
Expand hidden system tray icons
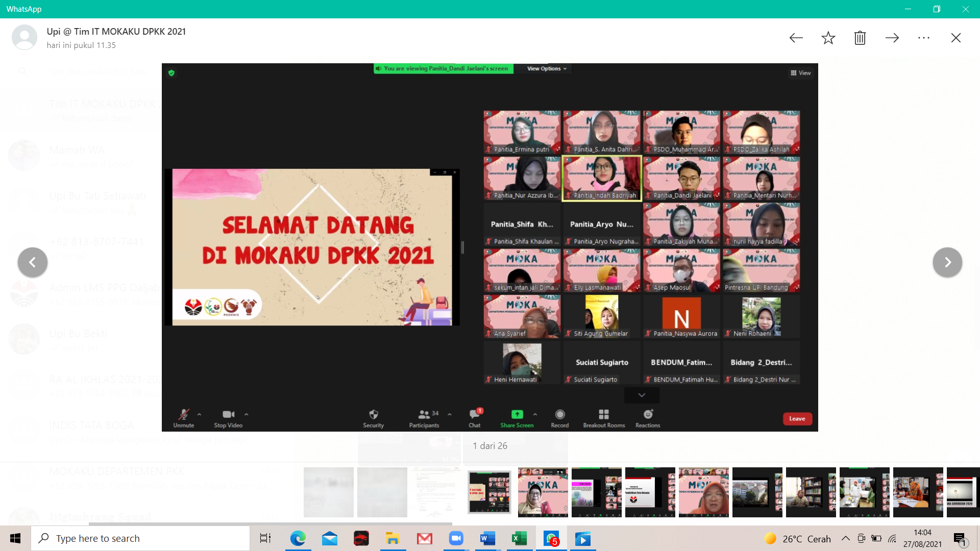[x=846, y=538]
